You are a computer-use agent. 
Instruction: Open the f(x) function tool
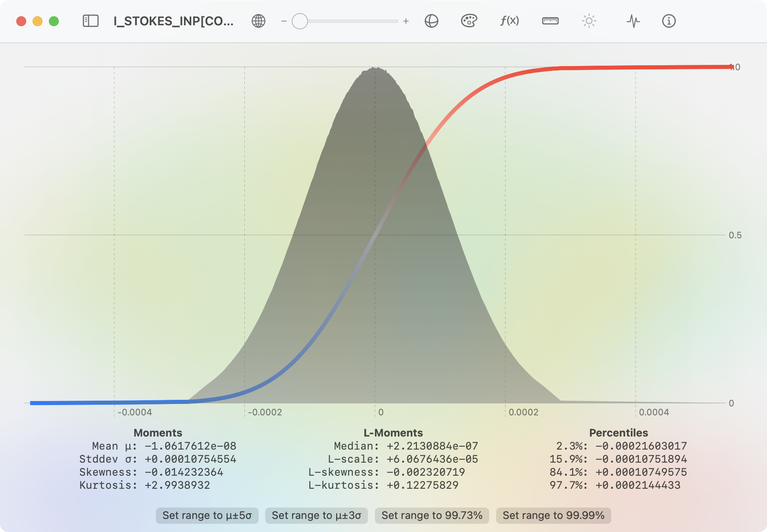pos(510,21)
